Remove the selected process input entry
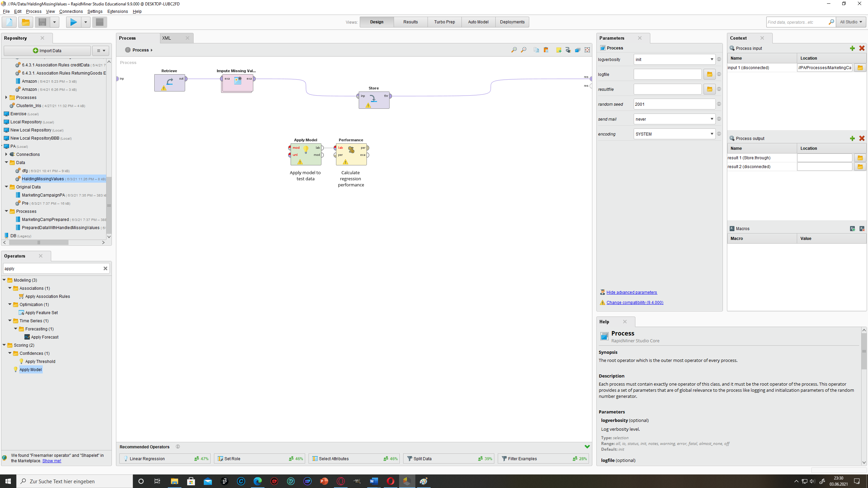The image size is (868, 488). pyautogui.click(x=862, y=48)
